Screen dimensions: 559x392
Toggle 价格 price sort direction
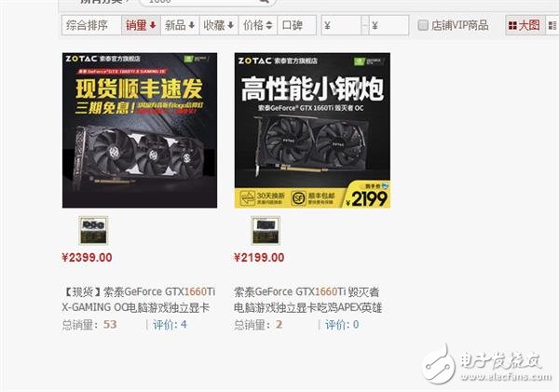click(x=257, y=25)
